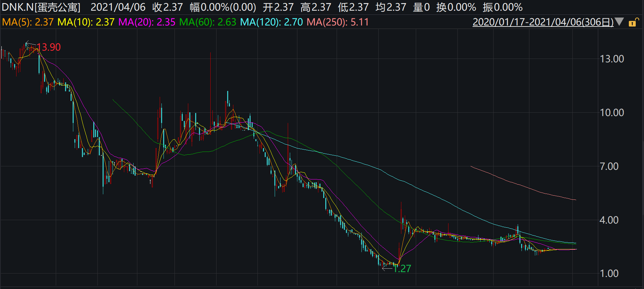Click the 2021/04/06 date in header
The height and width of the screenshot is (289, 644).
pyautogui.click(x=118, y=7)
